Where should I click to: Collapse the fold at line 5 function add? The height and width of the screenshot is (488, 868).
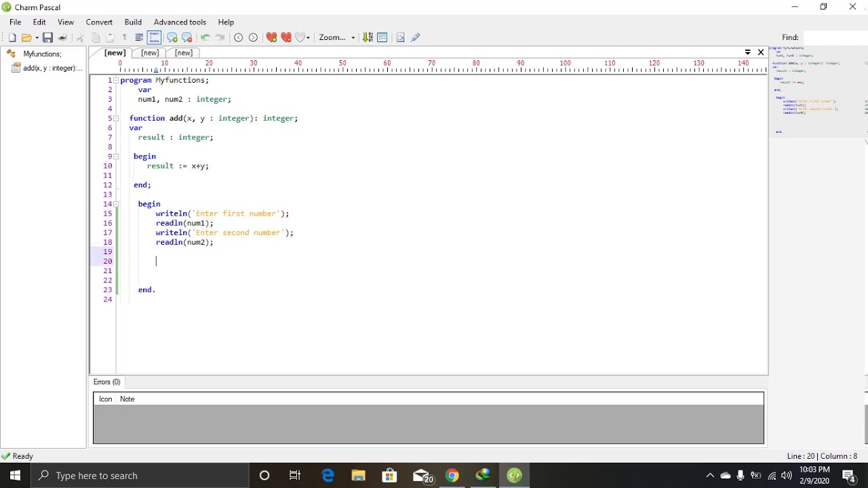coord(116,119)
